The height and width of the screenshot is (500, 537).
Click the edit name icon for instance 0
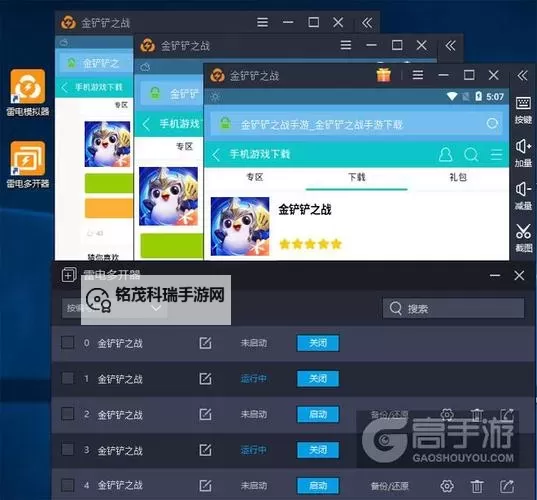click(x=205, y=343)
